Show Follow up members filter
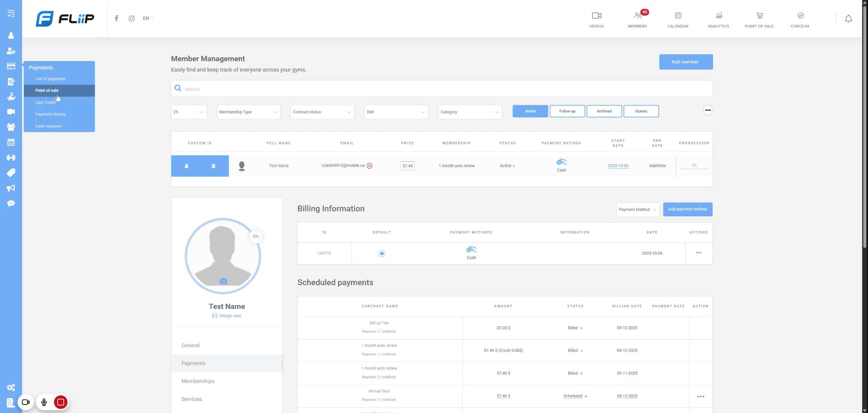This screenshot has width=868, height=413. coord(567,111)
